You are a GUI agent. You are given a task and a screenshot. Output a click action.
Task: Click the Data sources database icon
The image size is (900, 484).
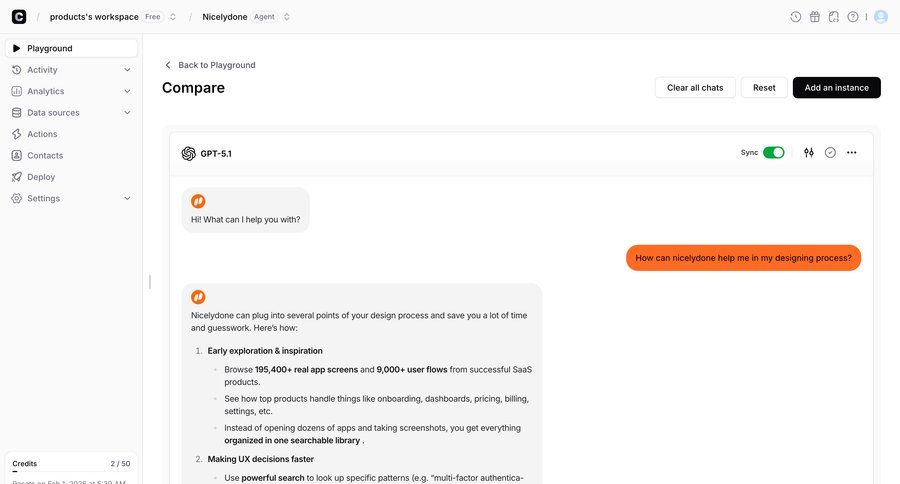point(17,113)
